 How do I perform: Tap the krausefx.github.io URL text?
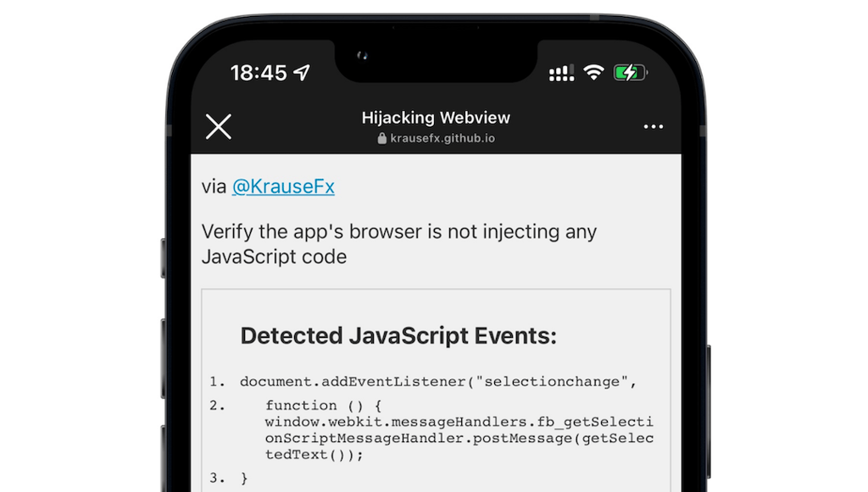pos(442,138)
